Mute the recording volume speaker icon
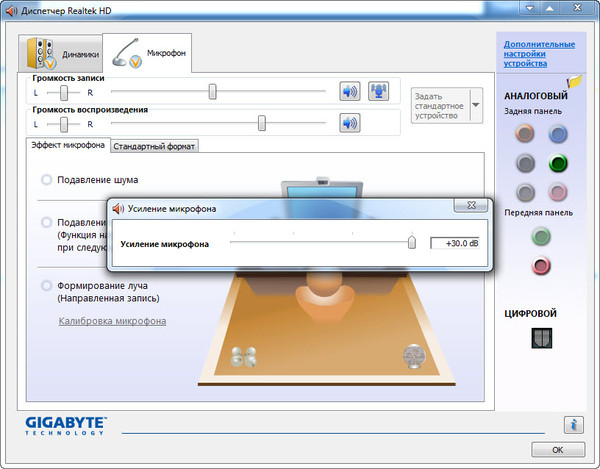Viewport: 600px width, 469px height. tap(350, 91)
